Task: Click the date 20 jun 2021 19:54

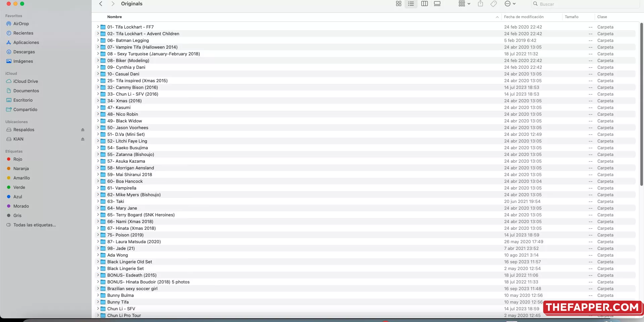Action: click(x=522, y=202)
